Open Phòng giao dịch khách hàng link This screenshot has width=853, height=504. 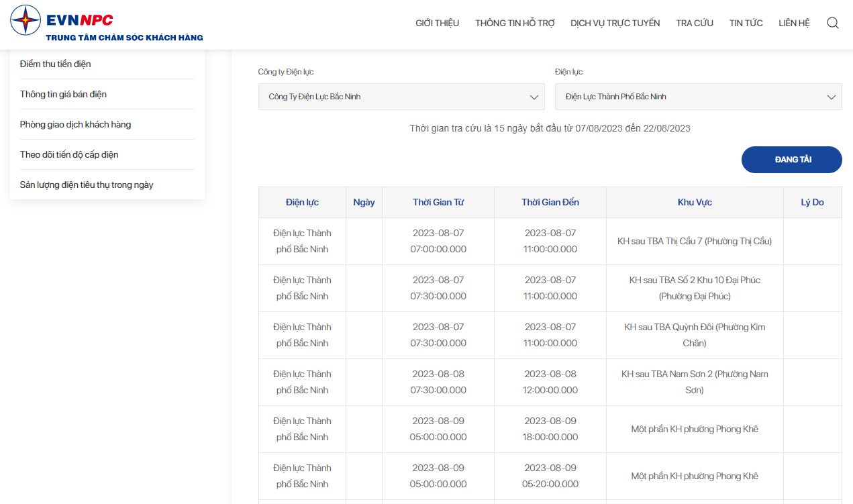(x=76, y=124)
